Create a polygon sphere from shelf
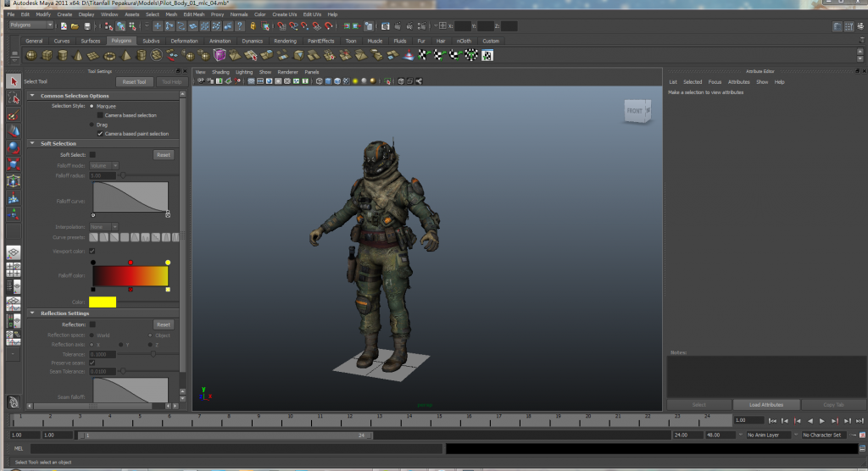Screen dimensions: 868x471 (x=31, y=55)
